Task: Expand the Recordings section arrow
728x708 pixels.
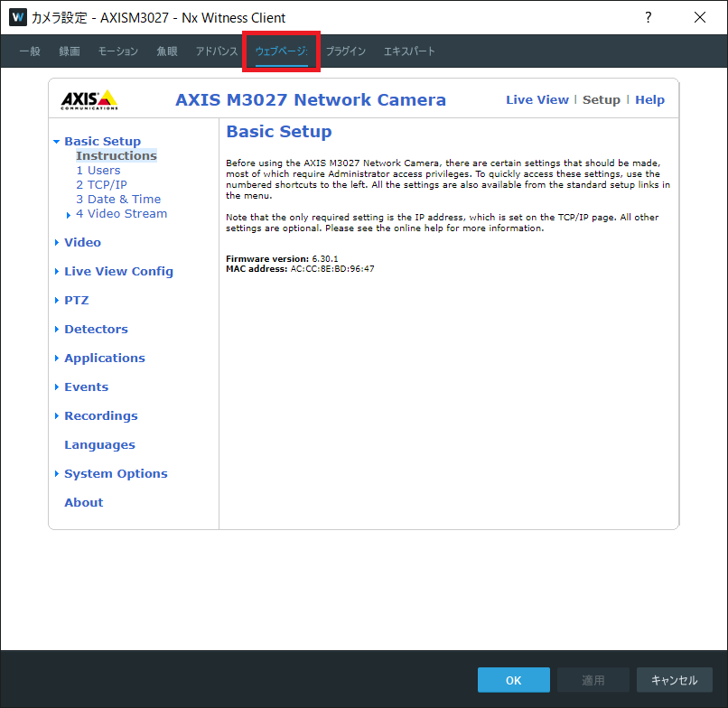Action: (x=57, y=416)
